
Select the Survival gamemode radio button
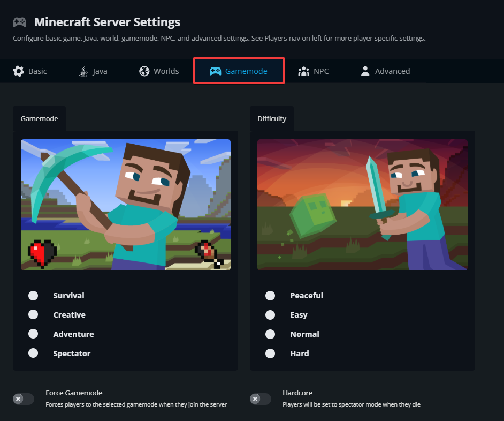tap(33, 295)
